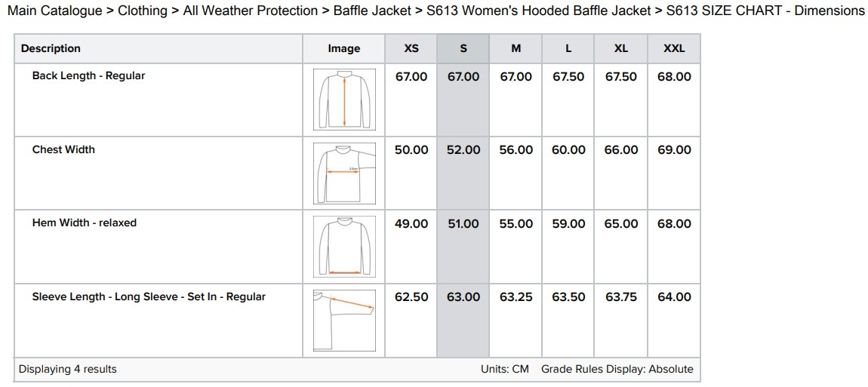868x387 pixels.
Task: Click the Back Length jacket diagram thumbnail
Action: pyautogui.click(x=343, y=99)
